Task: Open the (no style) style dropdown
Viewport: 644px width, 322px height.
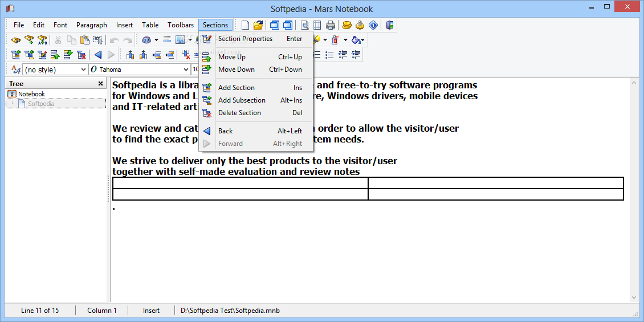Action: click(83, 70)
